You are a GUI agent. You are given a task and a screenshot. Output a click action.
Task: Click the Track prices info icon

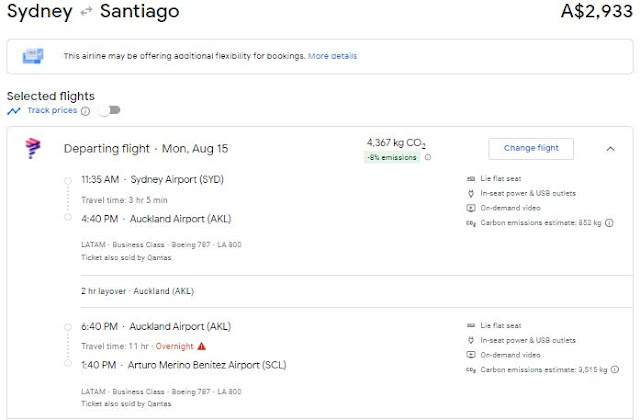(x=84, y=111)
